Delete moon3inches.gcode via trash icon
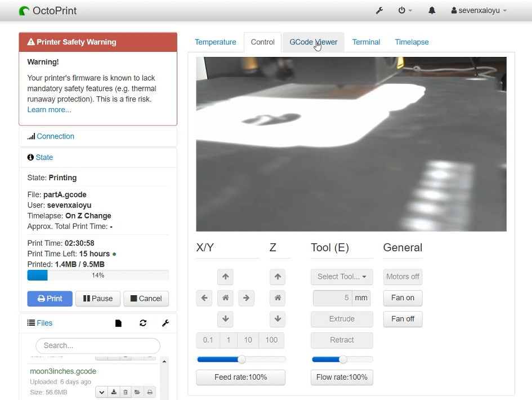This screenshot has height=400, width=532. tap(126, 392)
